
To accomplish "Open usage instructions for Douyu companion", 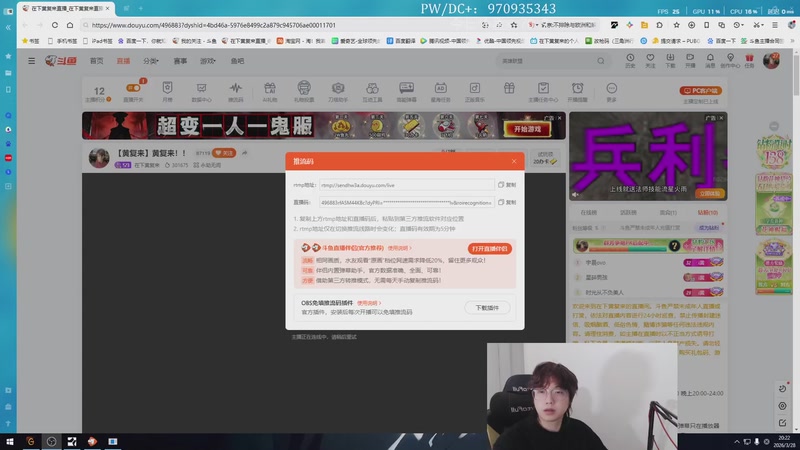I will tap(399, 248).
